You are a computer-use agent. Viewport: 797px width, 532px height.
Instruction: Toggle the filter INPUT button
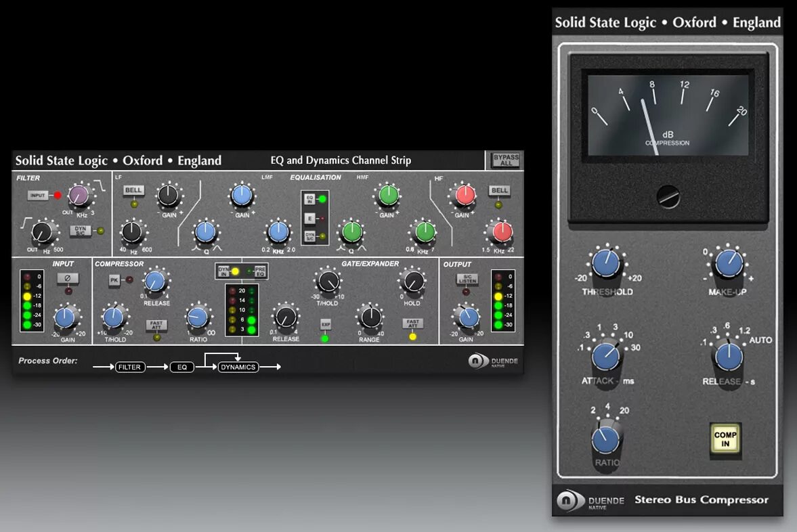click(38, 195)
